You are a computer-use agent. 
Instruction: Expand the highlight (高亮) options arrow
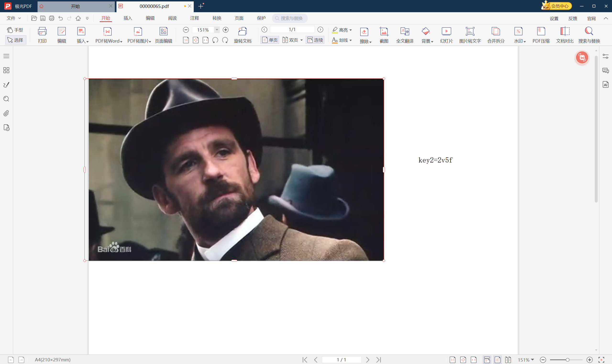pyautogui.click(x=351, y=30)
